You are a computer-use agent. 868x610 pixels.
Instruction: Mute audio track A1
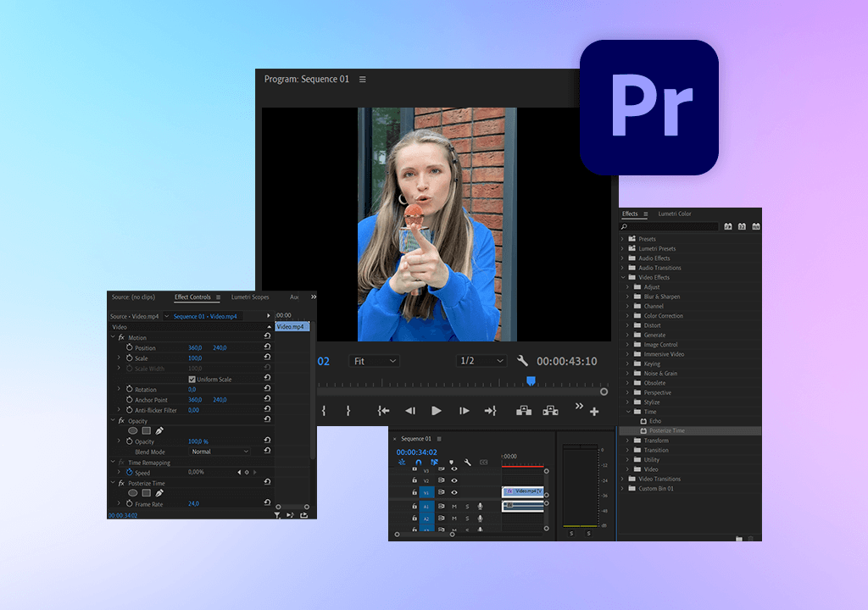[454, 507]
